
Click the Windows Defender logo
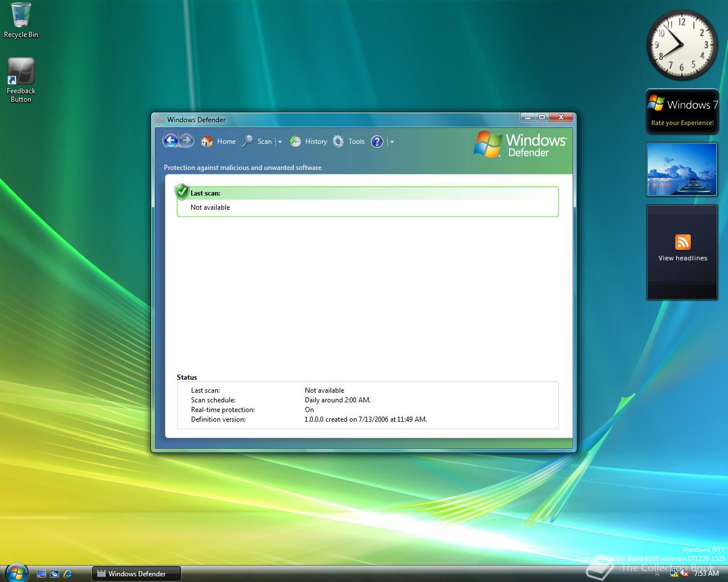520,144
